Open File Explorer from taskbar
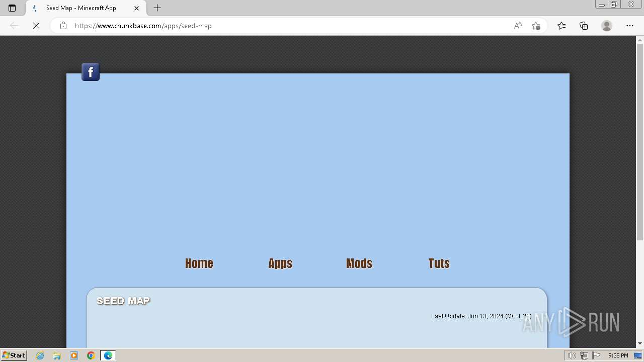Viewport: 644px width, 362px height. click(57, 355)
